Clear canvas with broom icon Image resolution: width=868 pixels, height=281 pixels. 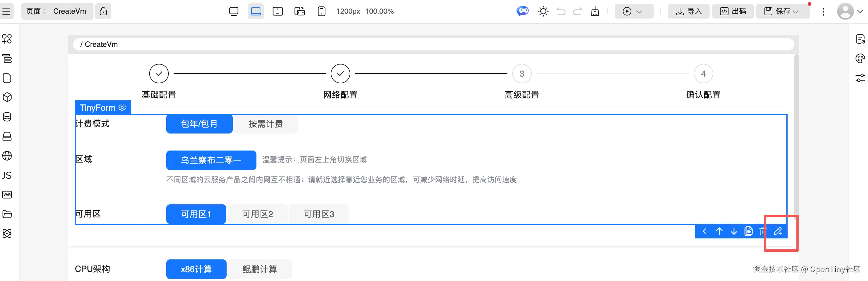[595, 12]
